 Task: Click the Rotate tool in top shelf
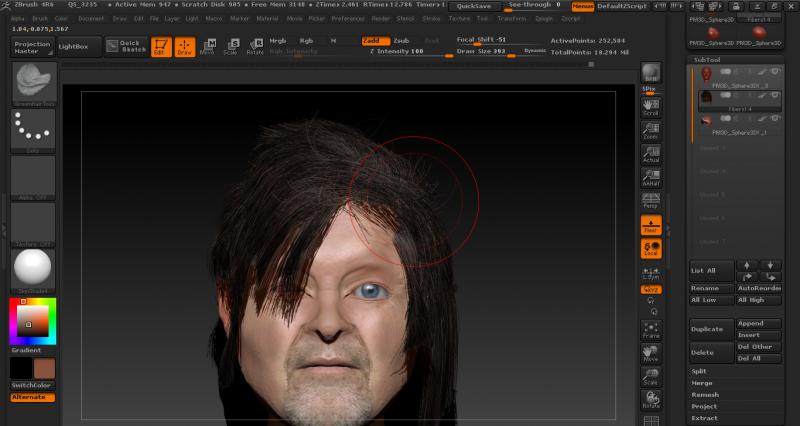[255, 46]
